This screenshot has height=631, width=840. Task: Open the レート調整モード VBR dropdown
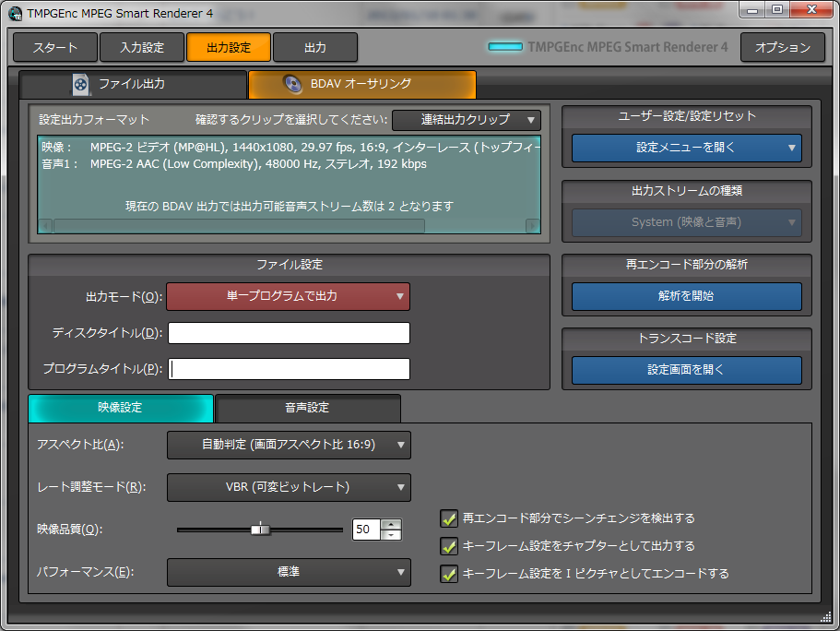click(289, 487)
